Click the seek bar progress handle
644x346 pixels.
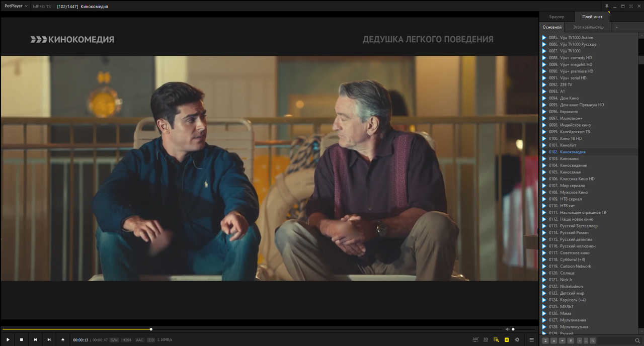pos(151,329)
